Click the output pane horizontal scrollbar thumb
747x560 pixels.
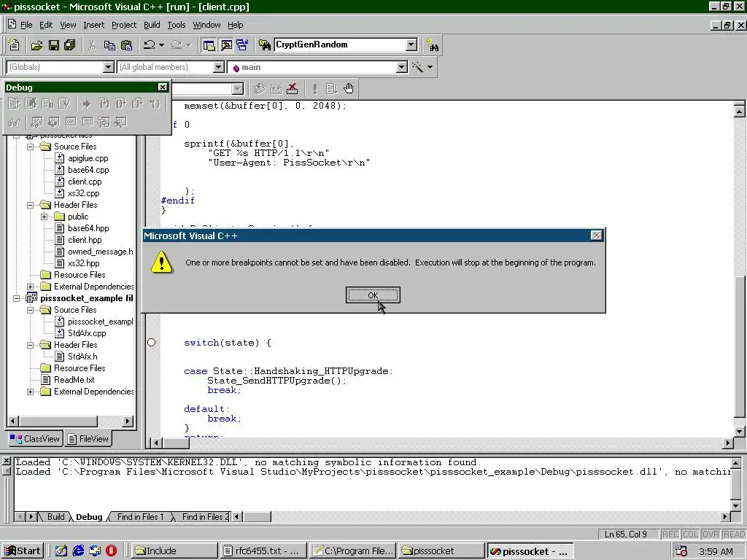pyautogui.click(x=257, y=517)
